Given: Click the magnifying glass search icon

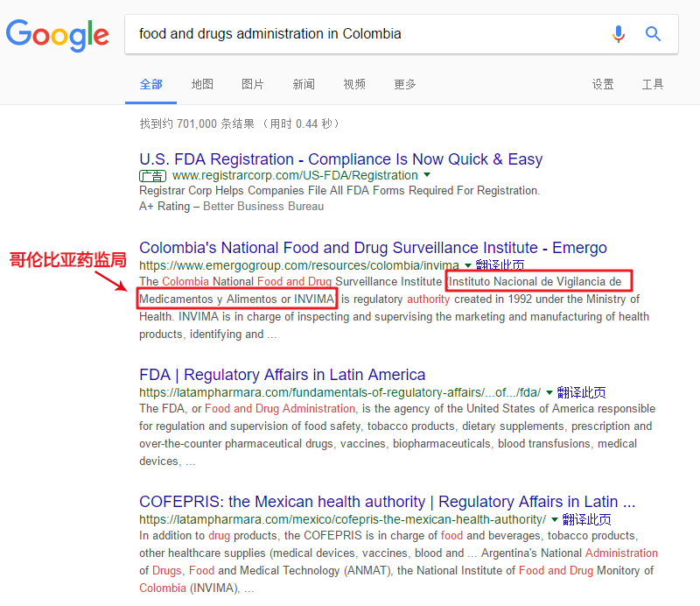Looking at the screenshot, I should coord(653,34).
